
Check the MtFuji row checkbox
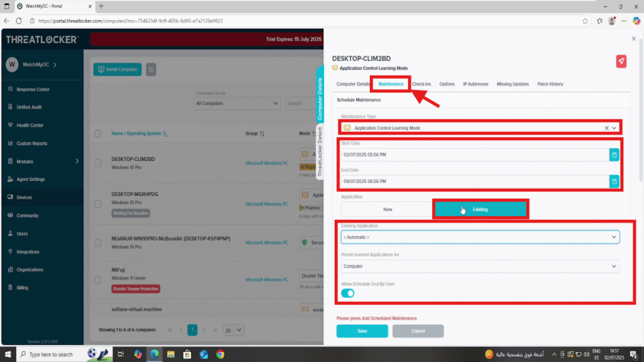tap(97, 280)
